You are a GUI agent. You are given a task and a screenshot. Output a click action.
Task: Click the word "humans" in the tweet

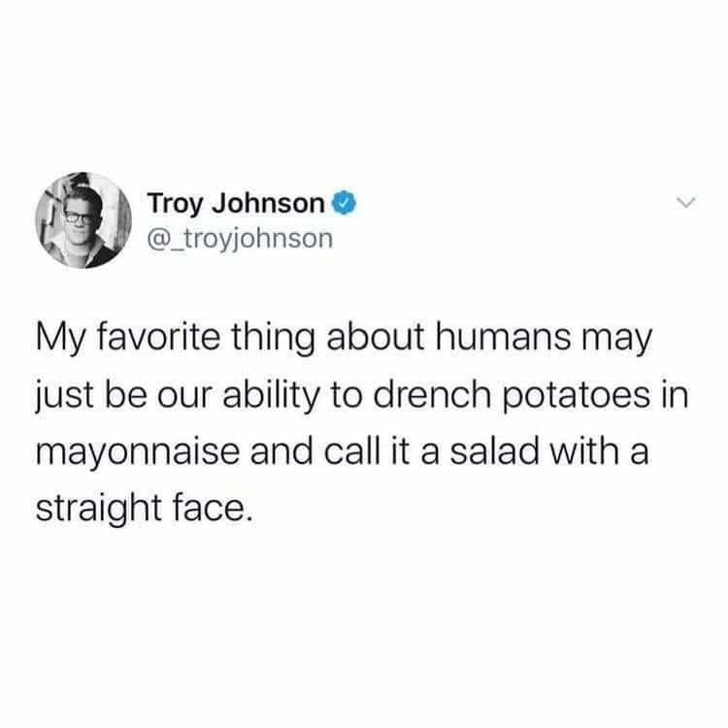pos(503,337)
